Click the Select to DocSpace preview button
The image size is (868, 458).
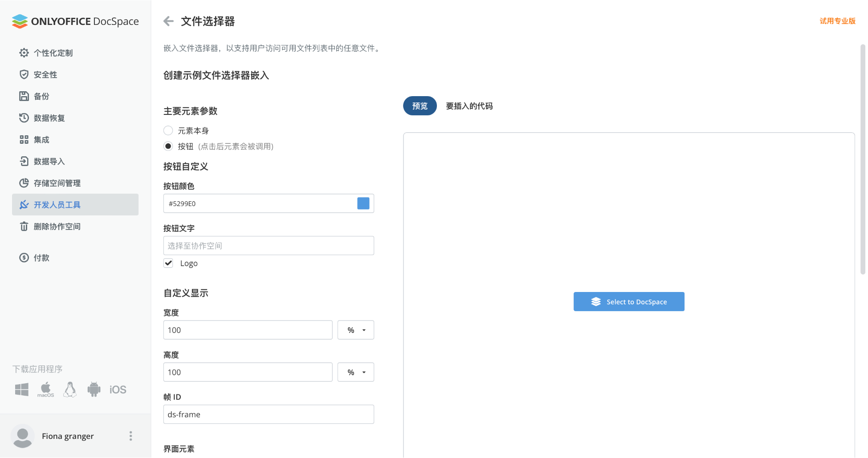click(629, 302)
